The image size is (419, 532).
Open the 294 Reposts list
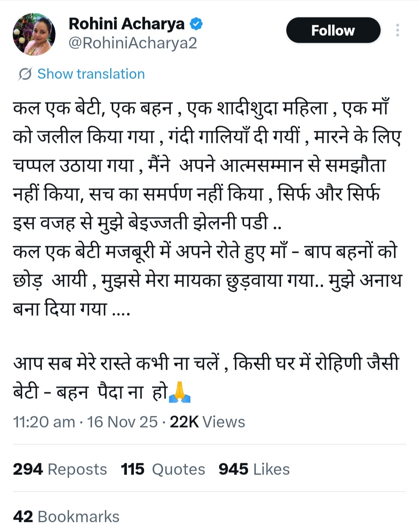60,469
